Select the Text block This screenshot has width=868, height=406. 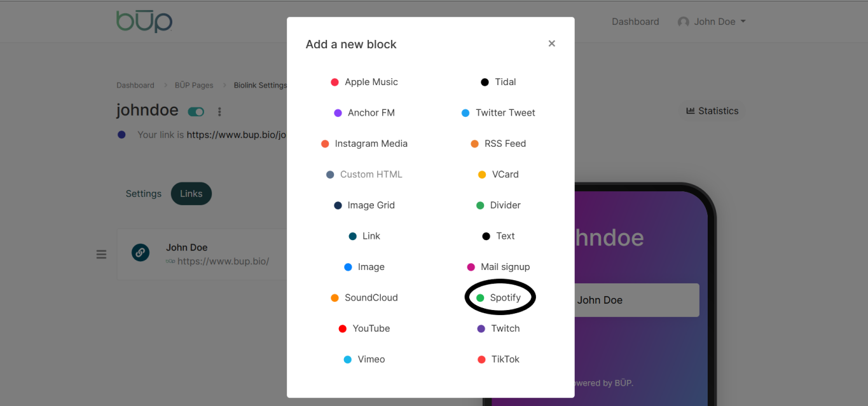pos(499,236)
